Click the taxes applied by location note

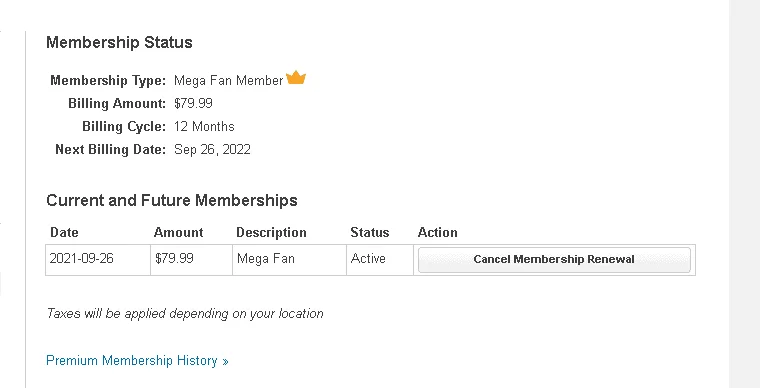point(185,313)
